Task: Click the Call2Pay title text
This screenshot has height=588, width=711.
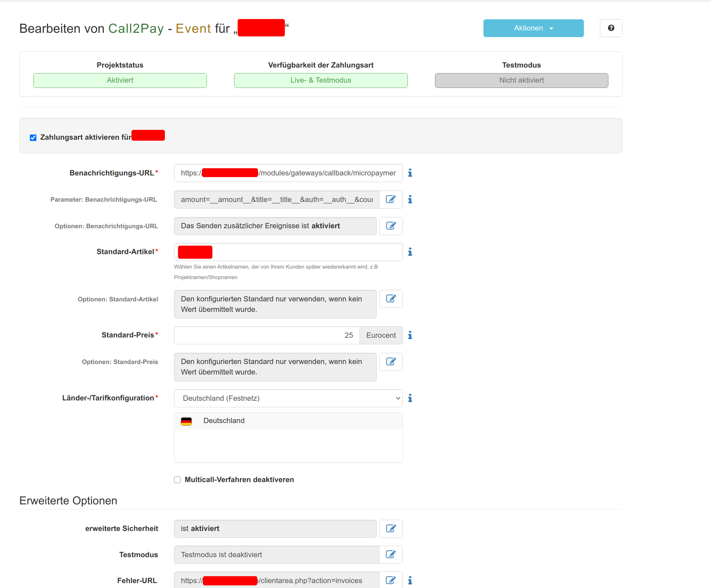Action: 136,29
